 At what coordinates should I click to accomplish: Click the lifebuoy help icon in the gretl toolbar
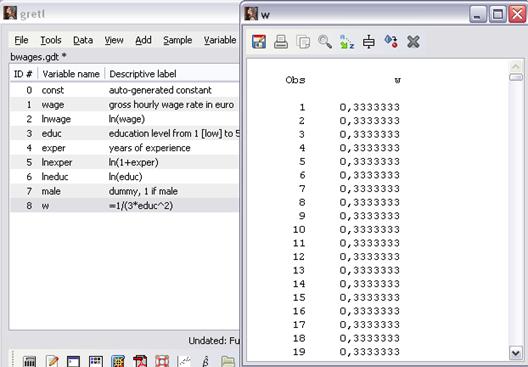(162, 361)
